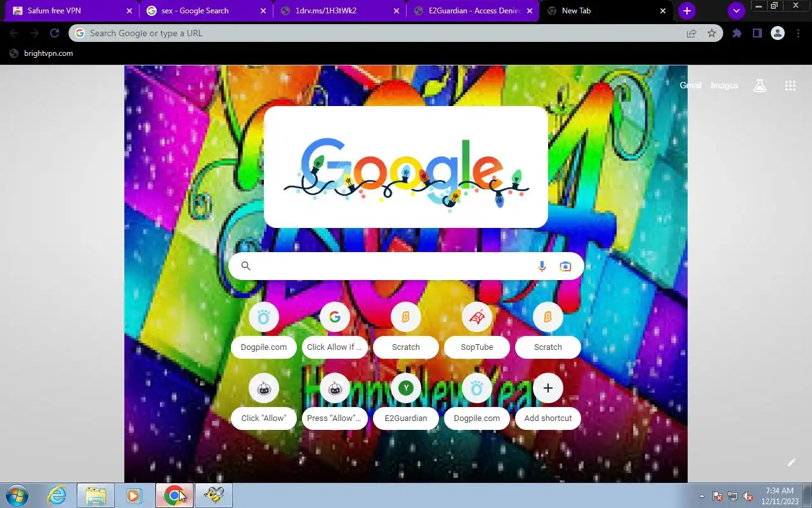812x508 pixels.
Task: Close the Google Search tab
Action: (x=263, y=11)
